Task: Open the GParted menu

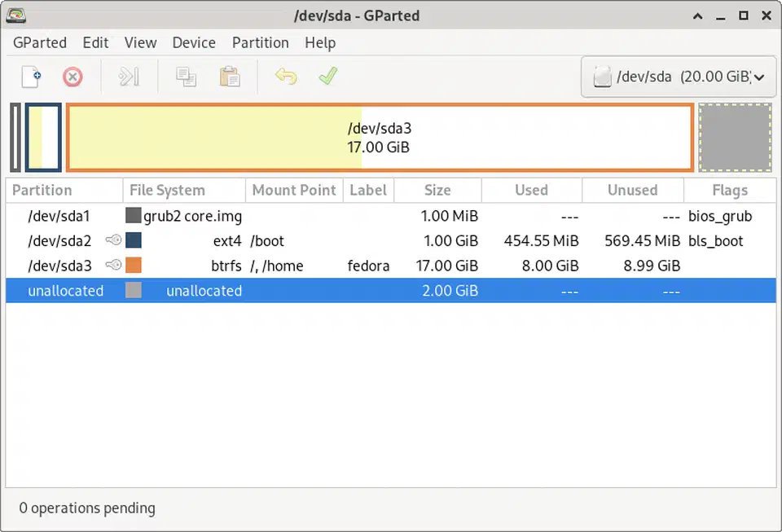Action: (39, 42)
